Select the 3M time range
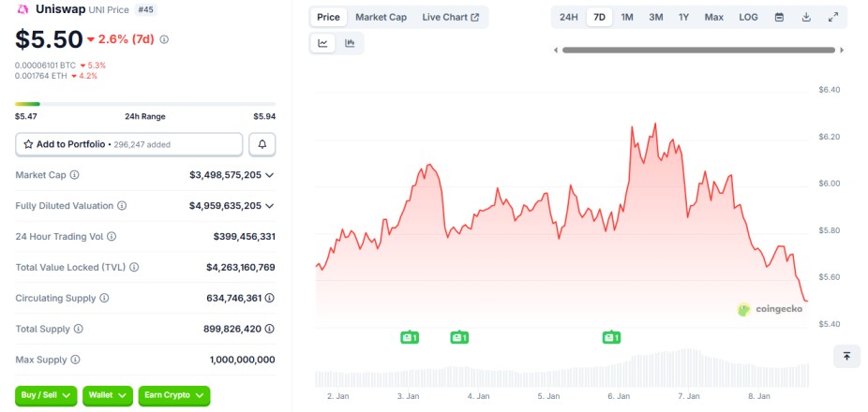868x412 pixels. [656, 17]
